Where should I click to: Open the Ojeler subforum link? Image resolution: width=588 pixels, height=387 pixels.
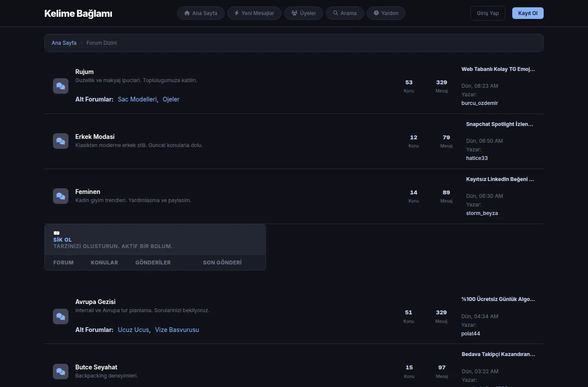tap(171, 99)
